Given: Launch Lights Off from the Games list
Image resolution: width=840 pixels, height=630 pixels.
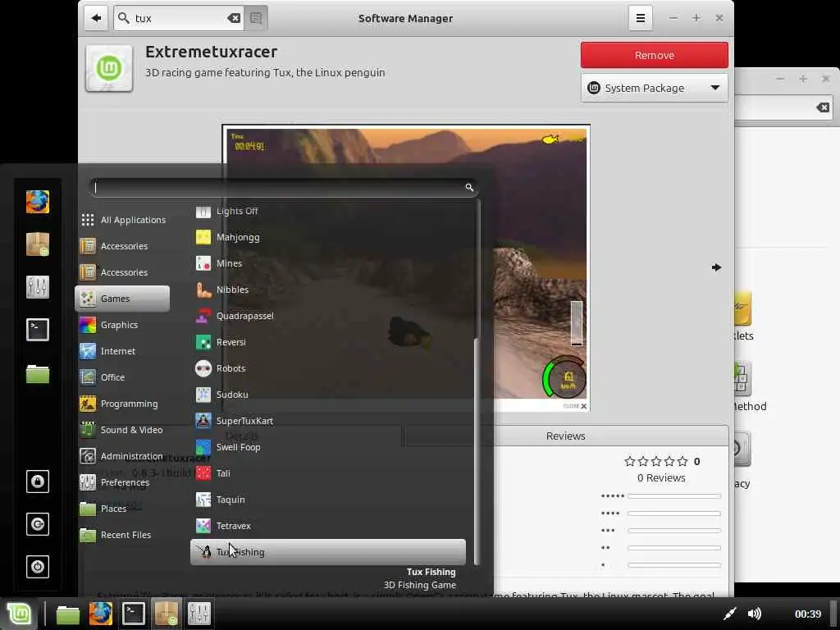Looking at the screenshot, I should tap(328, 212).
